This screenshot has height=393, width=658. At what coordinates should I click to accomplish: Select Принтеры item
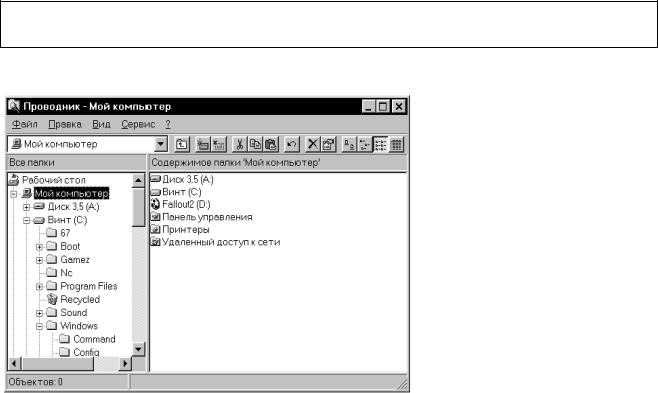click(x=186, y=230)
